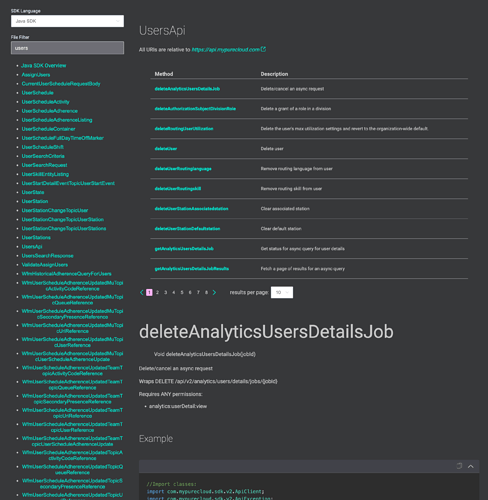Viewport: 488px width, 500px height.
Task: Open deleteUserRoutinglanguage method link
Action: pos(183,169)
